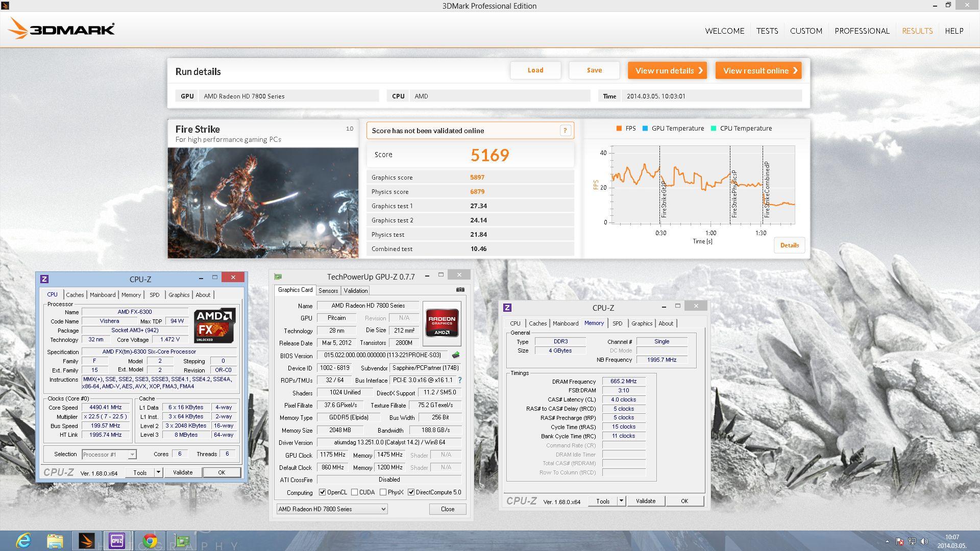Click the GPU name field in GPU-Z
The width and height of the screenshot is (980, 551).
tap(368, 306)
